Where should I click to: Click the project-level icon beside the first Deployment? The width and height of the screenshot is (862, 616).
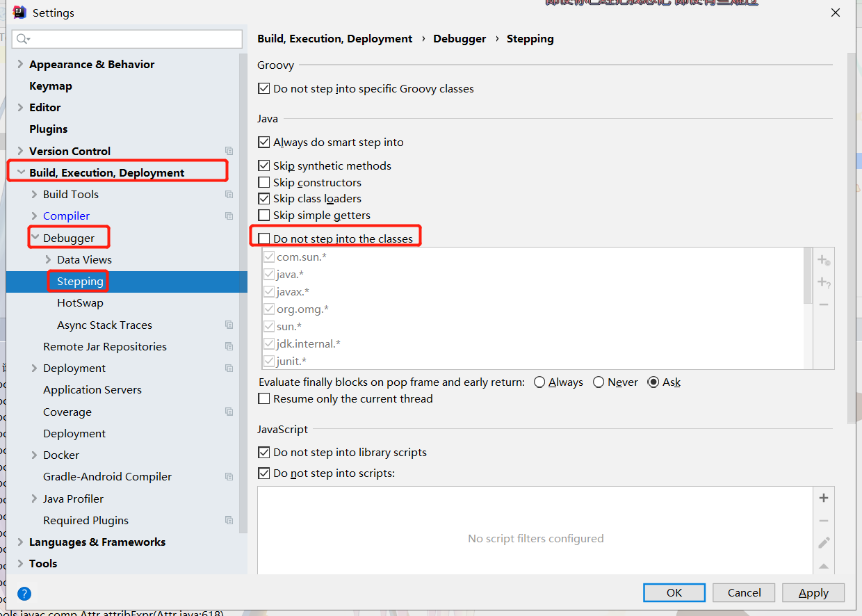tap(229, 368)
